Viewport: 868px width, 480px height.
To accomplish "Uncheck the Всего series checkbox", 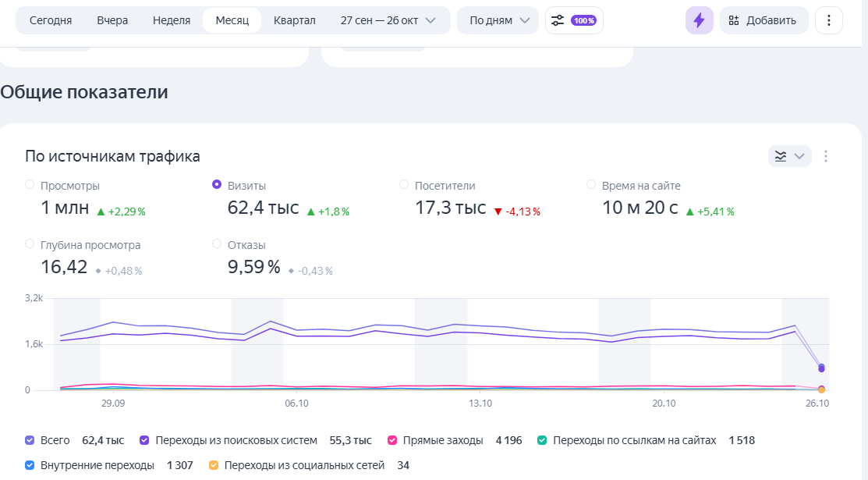I will coord(30,440).
